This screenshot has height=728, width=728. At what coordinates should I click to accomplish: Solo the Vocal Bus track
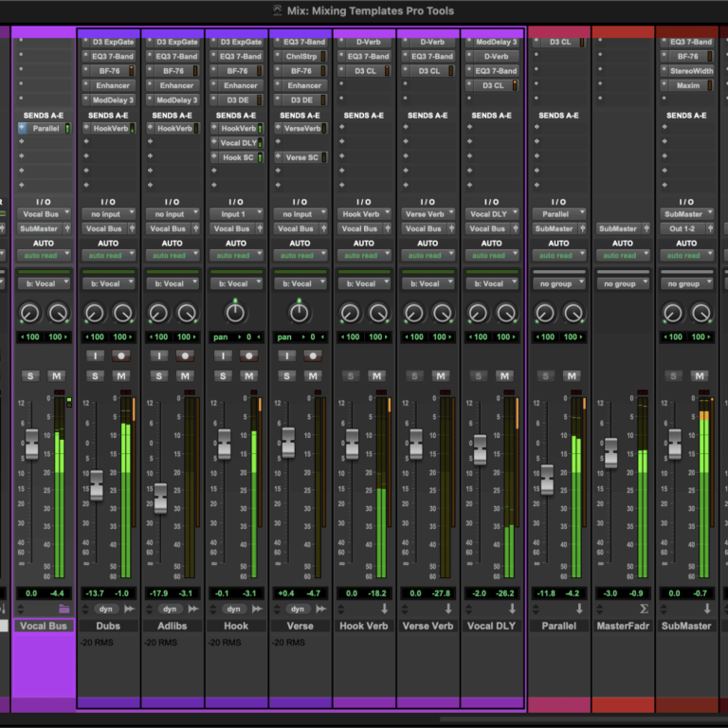pyautogui.click(x=30, y=376)
